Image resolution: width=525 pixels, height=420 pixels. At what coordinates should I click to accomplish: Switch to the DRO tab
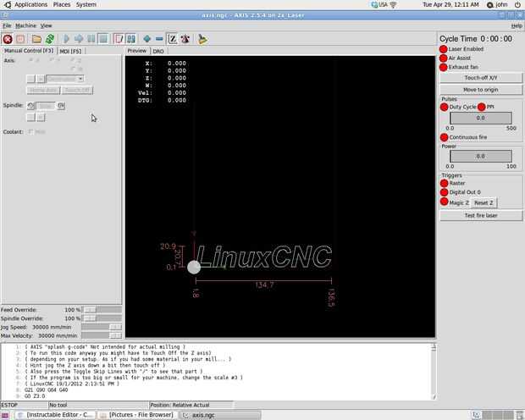tap(158, 52)
